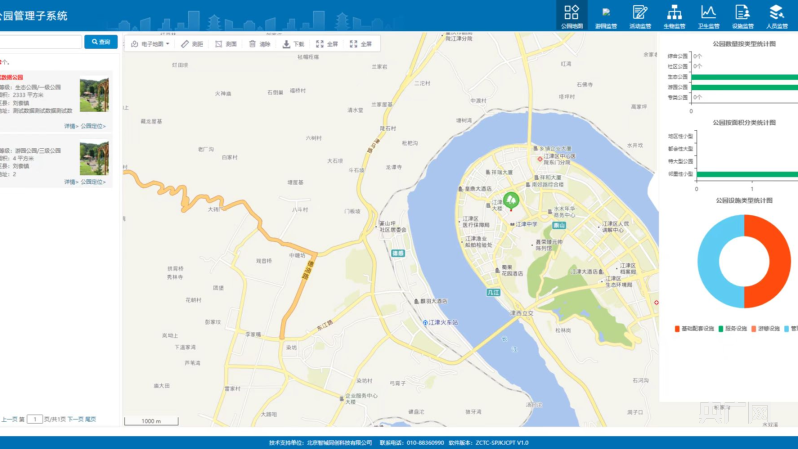The image size is (798, 449).
Task: Click the 江津中学 label on map
Action: [x=526, y=224]
